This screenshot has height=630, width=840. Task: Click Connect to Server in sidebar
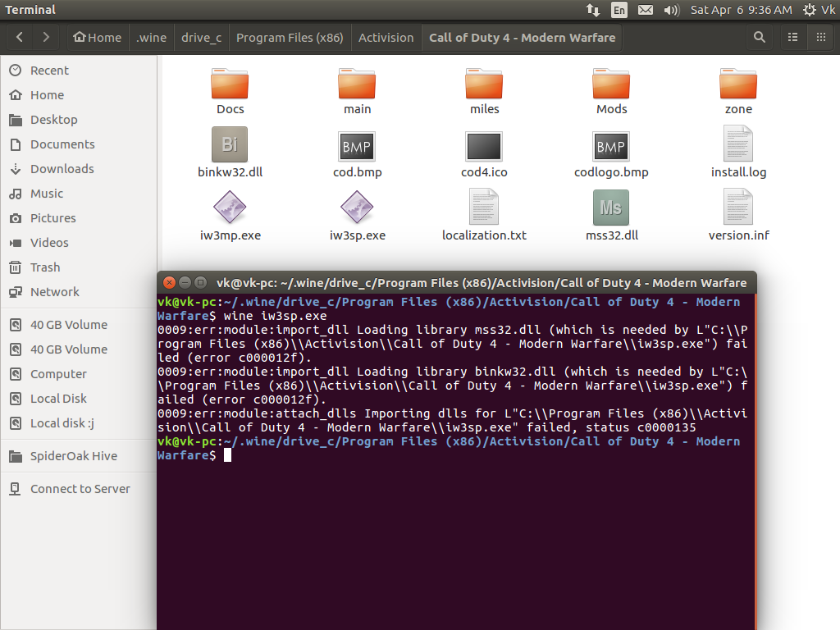[79, 489]
